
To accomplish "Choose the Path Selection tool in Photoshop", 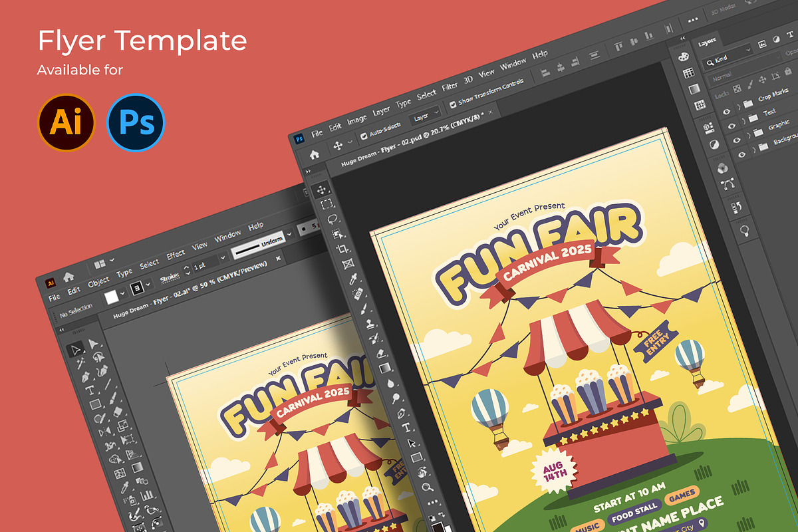I will coord(412,443).
